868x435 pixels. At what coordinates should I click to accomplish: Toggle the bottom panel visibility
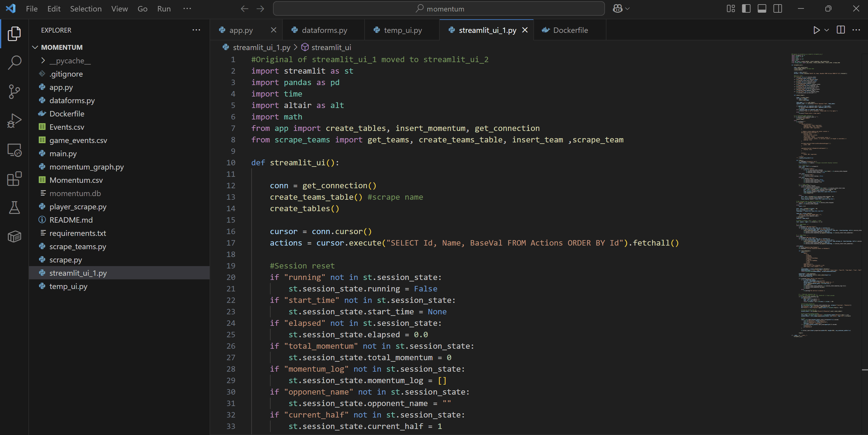pos(762,9)
